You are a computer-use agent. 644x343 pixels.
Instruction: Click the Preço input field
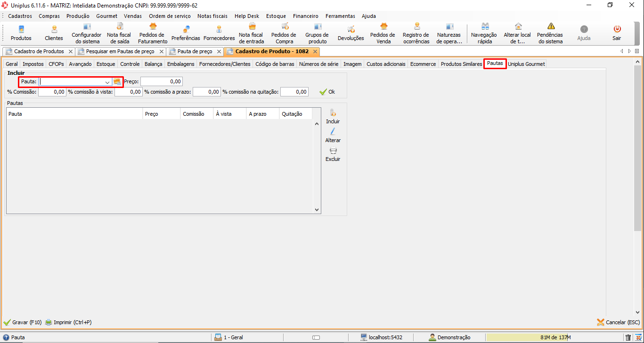161,82
